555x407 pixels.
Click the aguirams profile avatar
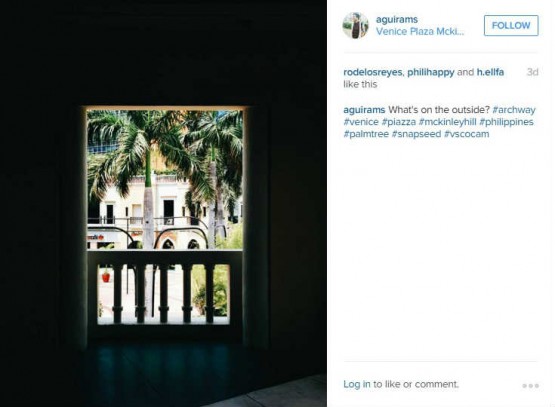coord(355,25)
